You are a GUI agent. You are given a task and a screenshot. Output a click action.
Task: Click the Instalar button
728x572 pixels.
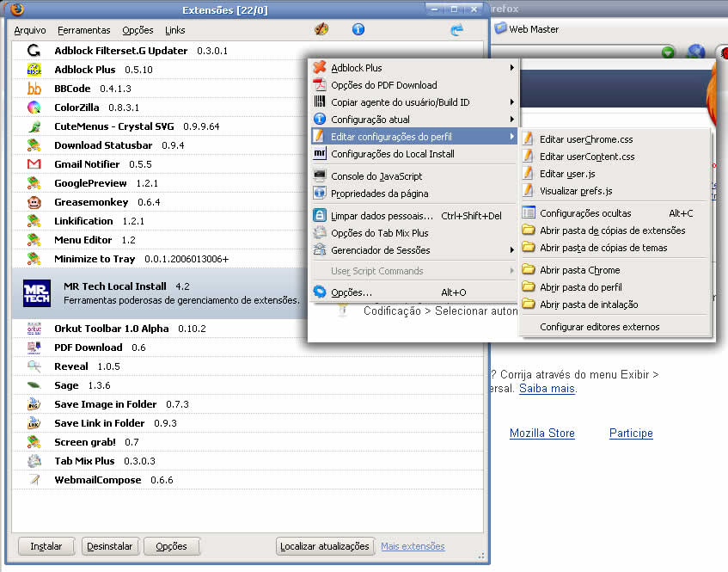46,546
